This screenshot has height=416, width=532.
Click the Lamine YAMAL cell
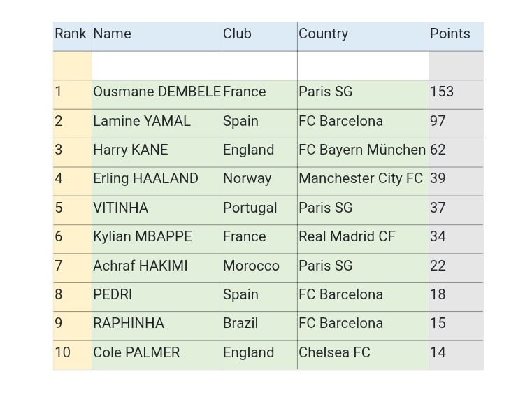pyautogui.click(x=156, y=122)
